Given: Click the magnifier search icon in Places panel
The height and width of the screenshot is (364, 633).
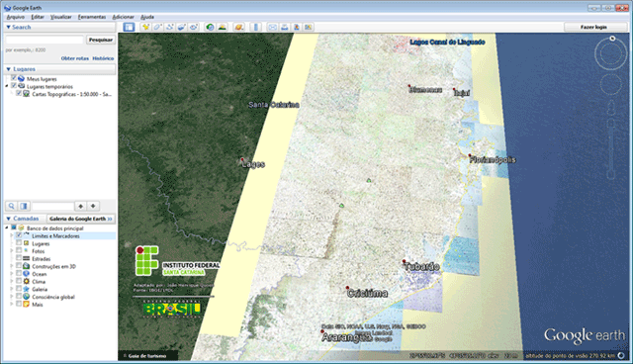Looking at the screenshot, I should pyautogui.click(x=11, y=206).
